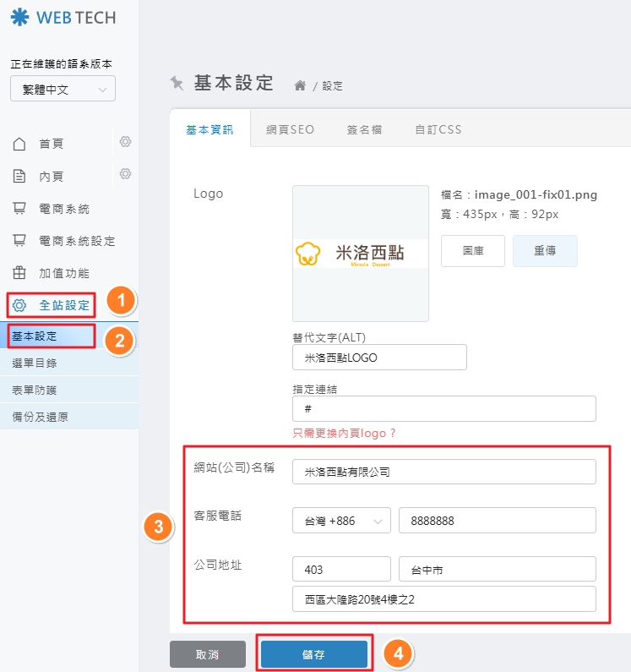Open the 首頁 menu item
This screenshot has height=672, width=631.
pos(52,144)
